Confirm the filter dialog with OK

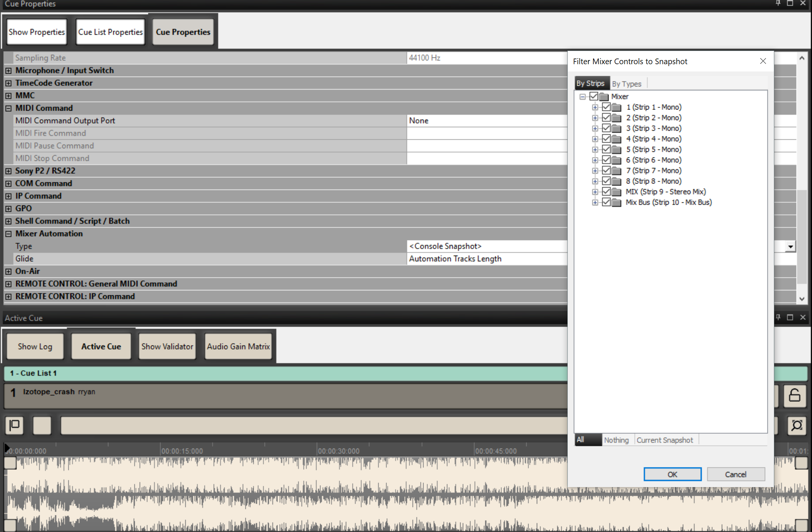(672, 474)
